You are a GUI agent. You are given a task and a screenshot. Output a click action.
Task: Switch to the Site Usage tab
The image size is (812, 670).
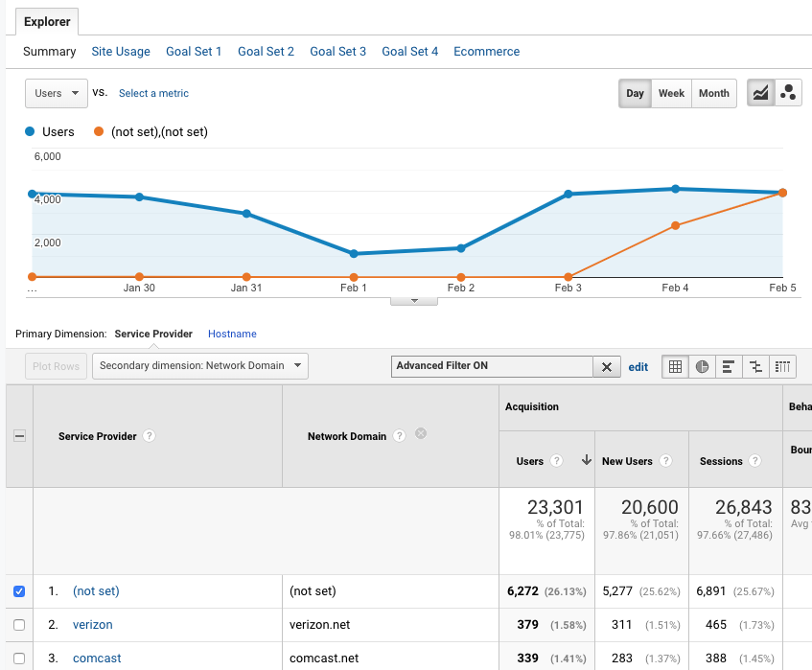pyautogui.click(x=121, y=52)
